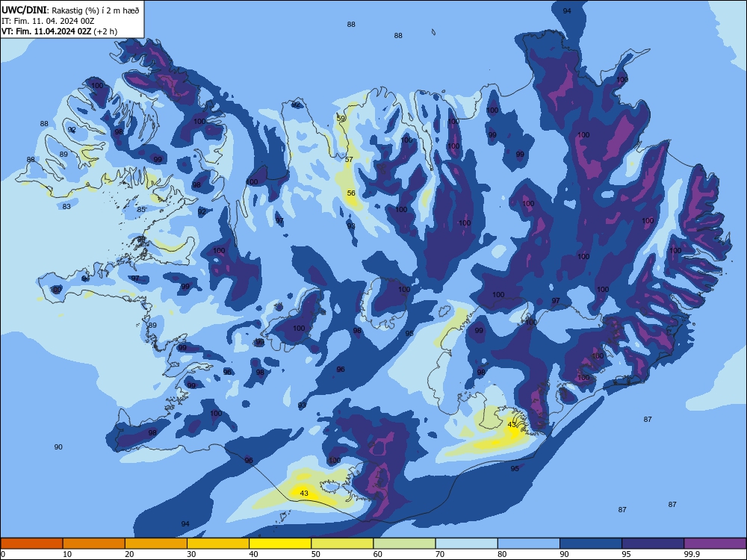Click the '59' humidity value on the map
The width and height of the screenshot is (747, 560).
[x=341, y=119]
